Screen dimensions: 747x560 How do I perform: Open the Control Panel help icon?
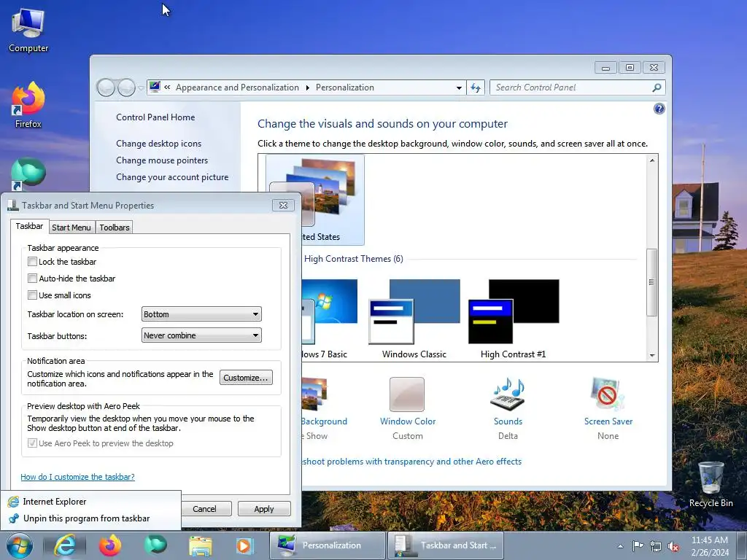click(x=659, y=109)
